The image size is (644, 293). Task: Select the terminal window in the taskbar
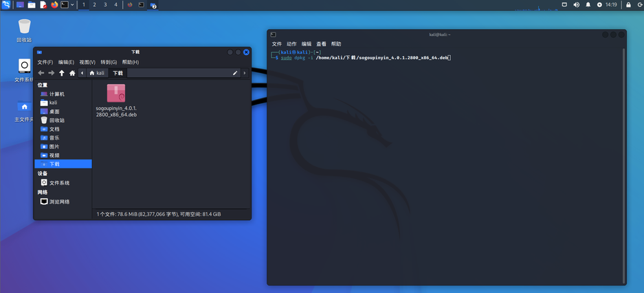pyautogui.click(x=142, y=5)
